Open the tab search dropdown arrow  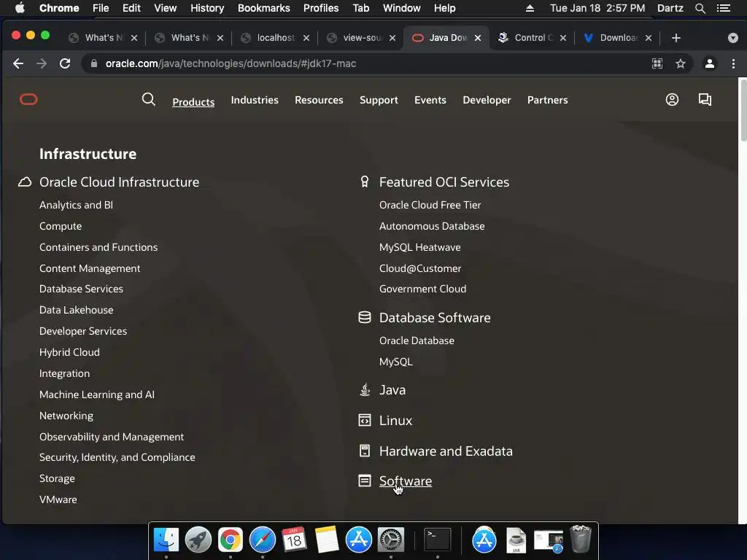pyautogui.click(x=732, y=38)
